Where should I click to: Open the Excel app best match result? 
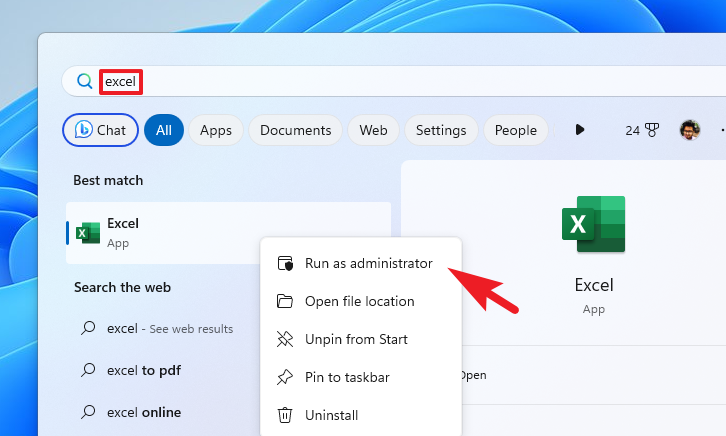pyautogui.click(x=228, y=233)
